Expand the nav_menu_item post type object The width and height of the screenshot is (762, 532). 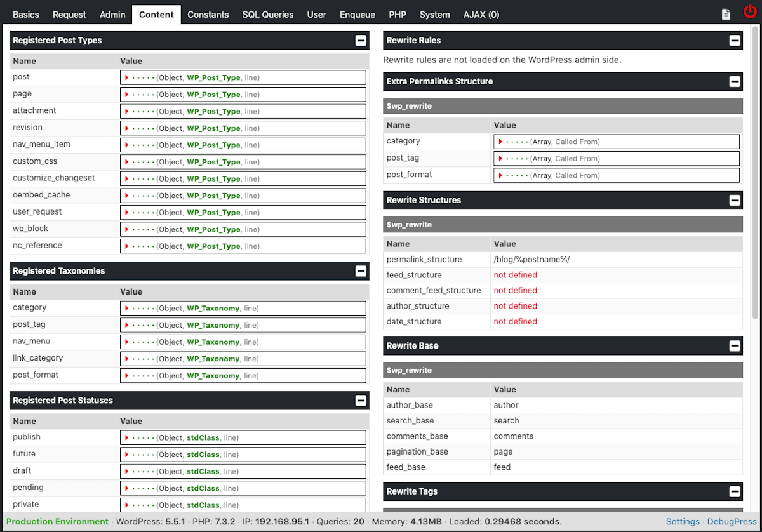click(128, 145)
